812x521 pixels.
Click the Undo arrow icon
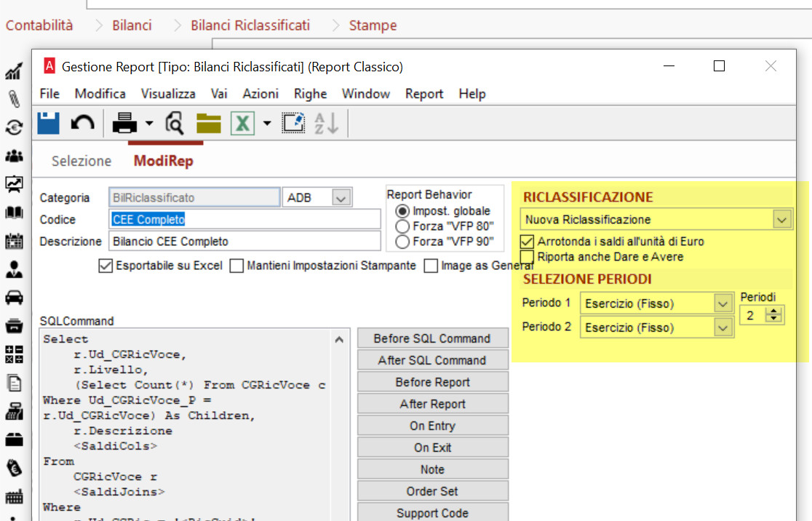(82, 123)
